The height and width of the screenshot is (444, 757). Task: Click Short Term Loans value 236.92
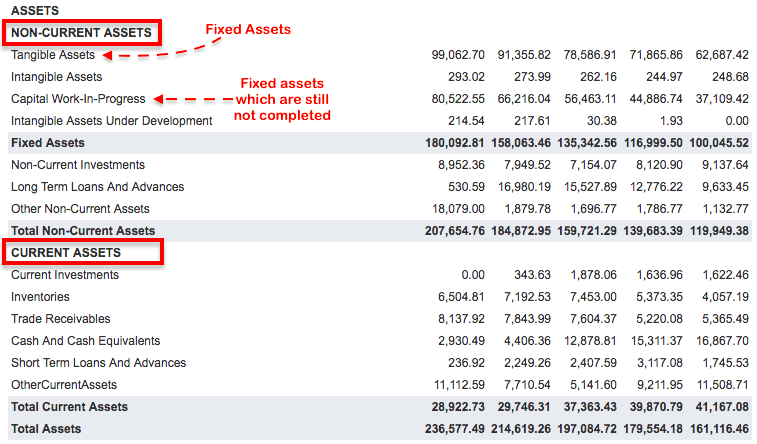click(x=466, y=363)
